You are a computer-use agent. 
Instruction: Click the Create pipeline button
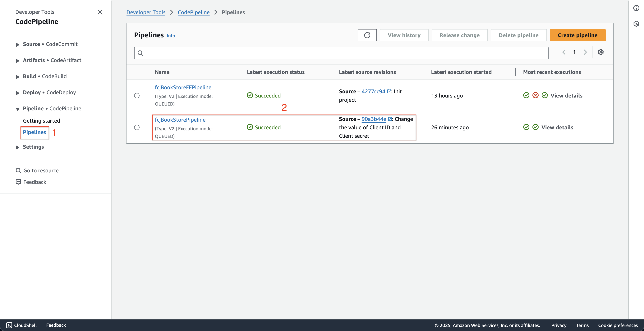pyautogui.click(x=577, y=35)
